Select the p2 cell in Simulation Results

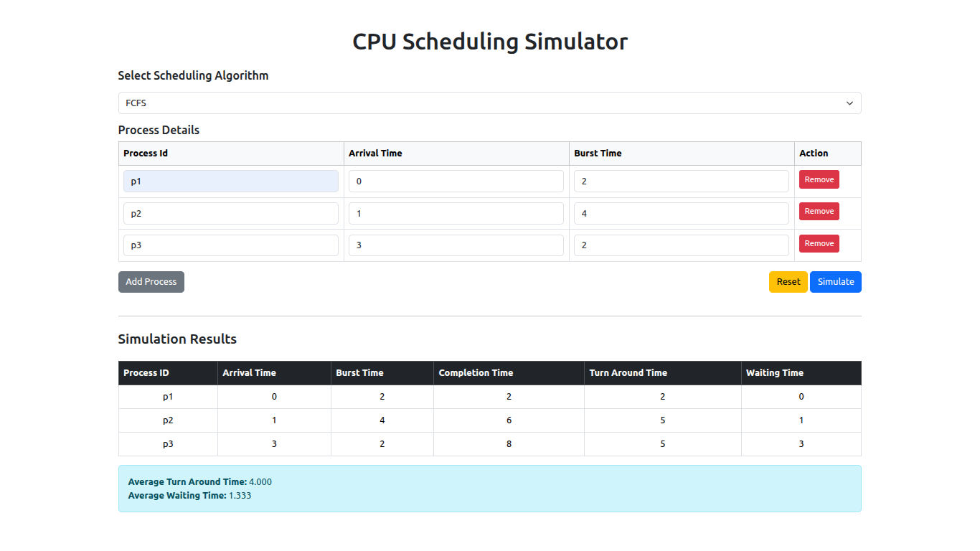pyautogui.click(x=168, y=420)
